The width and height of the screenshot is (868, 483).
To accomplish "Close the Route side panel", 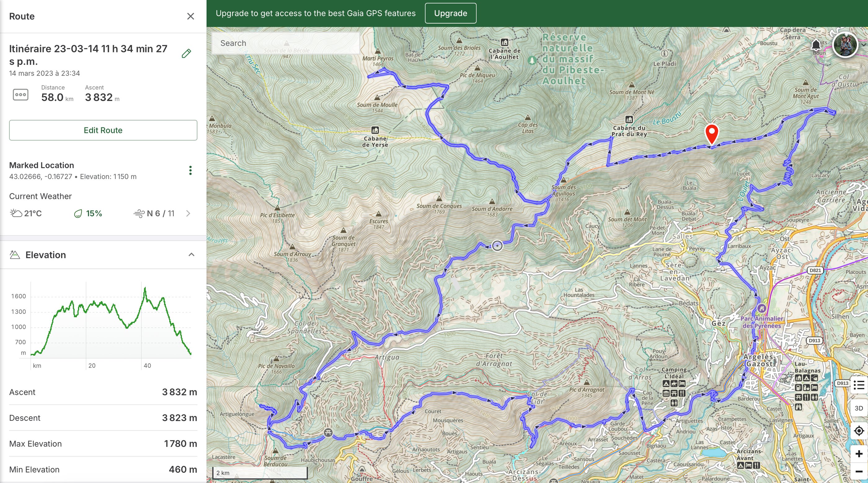I will click(190, 16).
